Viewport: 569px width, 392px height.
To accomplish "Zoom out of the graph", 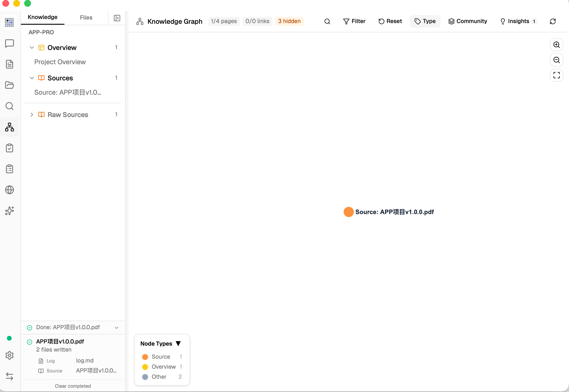I will click(x=556, y=60).
